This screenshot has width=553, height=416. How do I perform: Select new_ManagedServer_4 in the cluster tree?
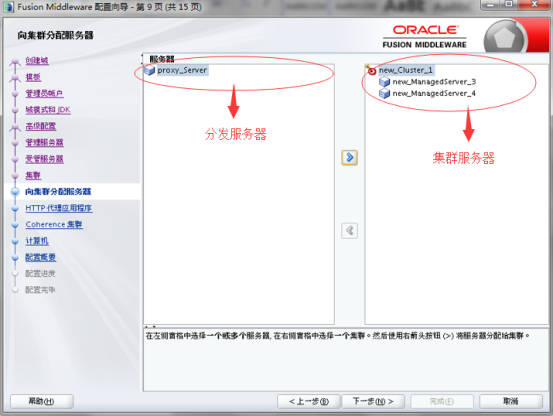tap(434, 93)
